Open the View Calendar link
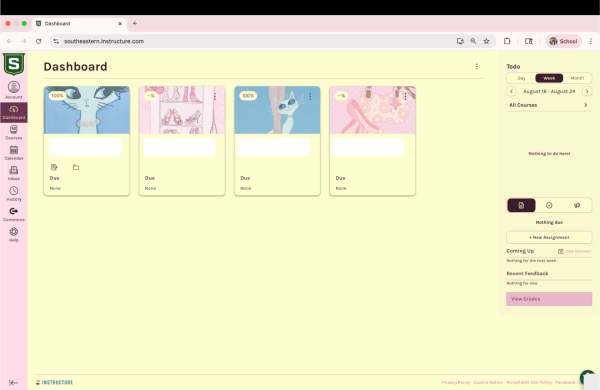 click(x=578, y=251)
